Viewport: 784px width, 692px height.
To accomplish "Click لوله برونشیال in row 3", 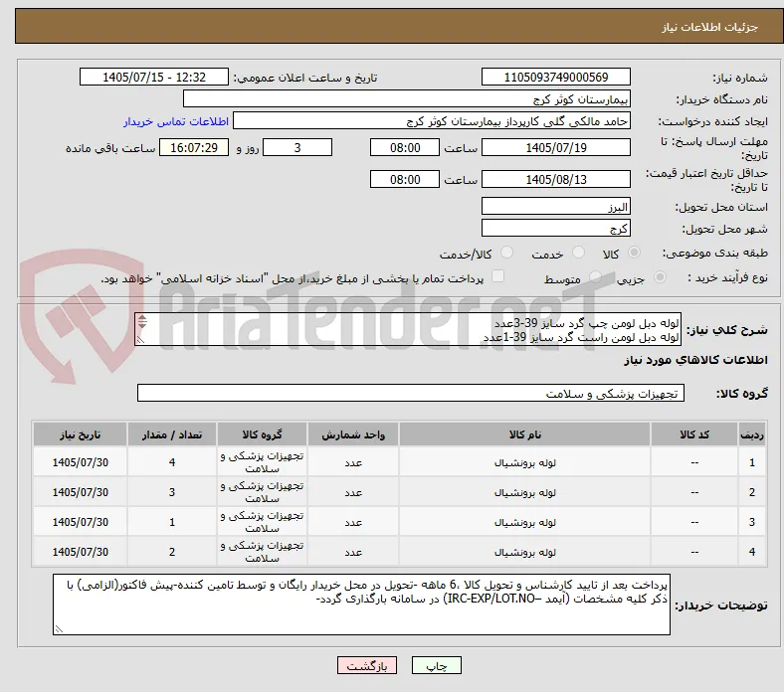I will (524, 522).
